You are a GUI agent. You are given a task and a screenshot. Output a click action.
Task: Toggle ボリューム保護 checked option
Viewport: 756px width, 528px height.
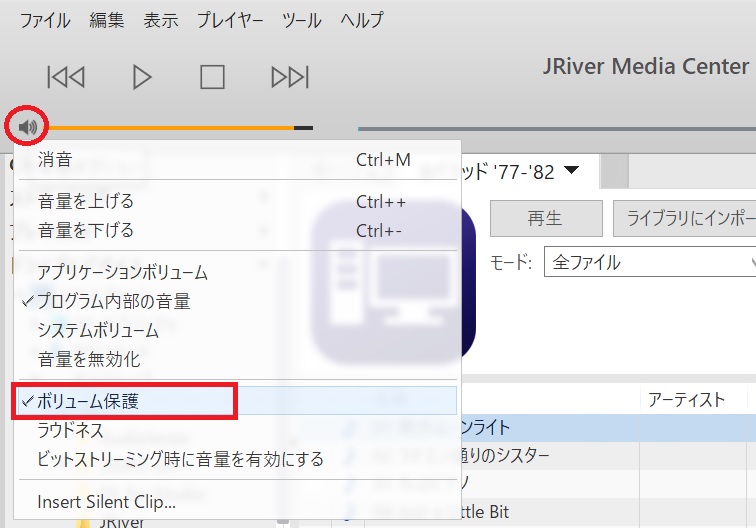[x=237, y=400]
